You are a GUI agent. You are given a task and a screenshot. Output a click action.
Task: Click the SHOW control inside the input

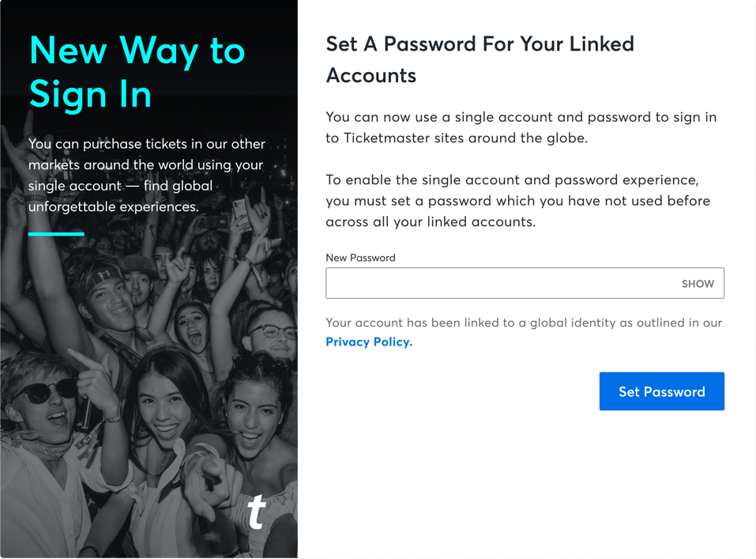pos(698,283)
